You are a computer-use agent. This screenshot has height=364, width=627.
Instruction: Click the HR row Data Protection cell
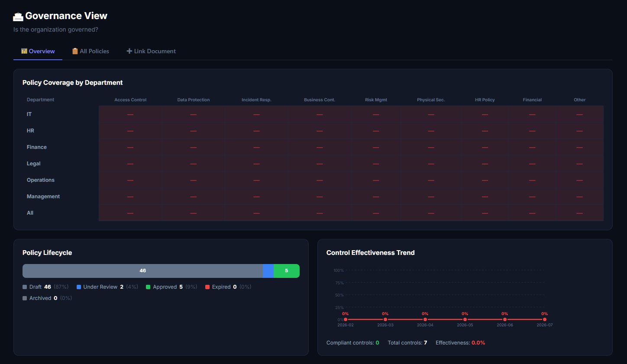coord(194,131)
